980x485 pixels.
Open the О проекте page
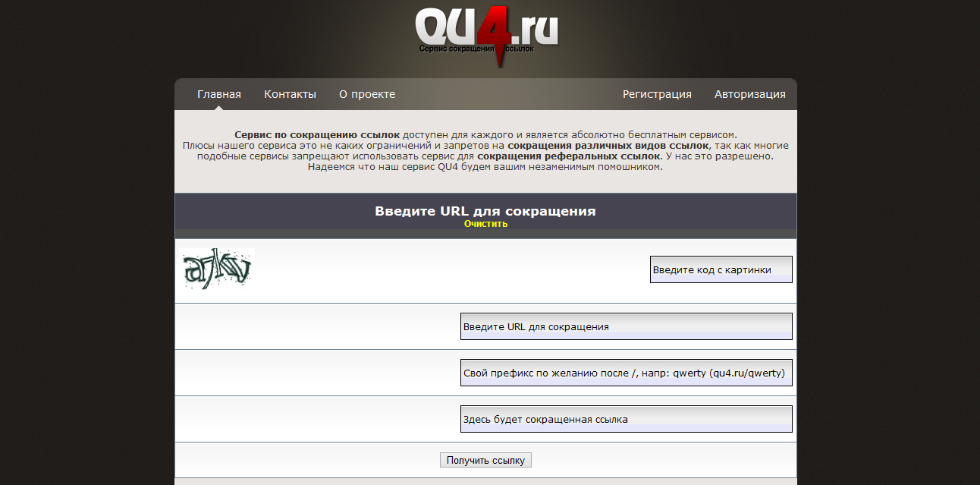coord(367,94)
